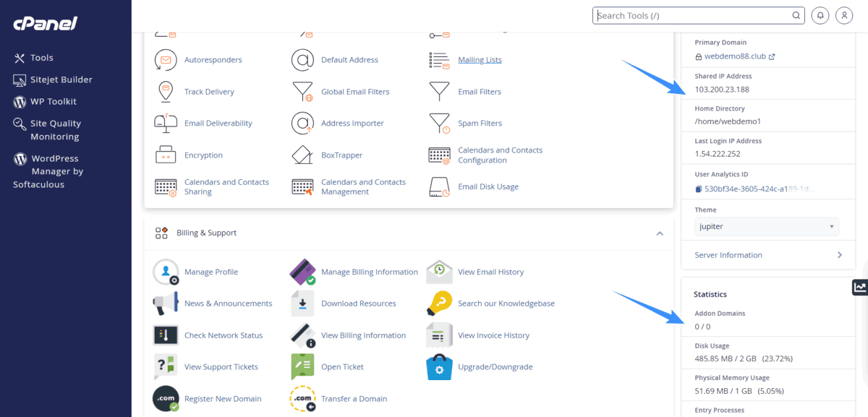
Task: Click the Manage Billing Information link
Action: tap(370, 272)
